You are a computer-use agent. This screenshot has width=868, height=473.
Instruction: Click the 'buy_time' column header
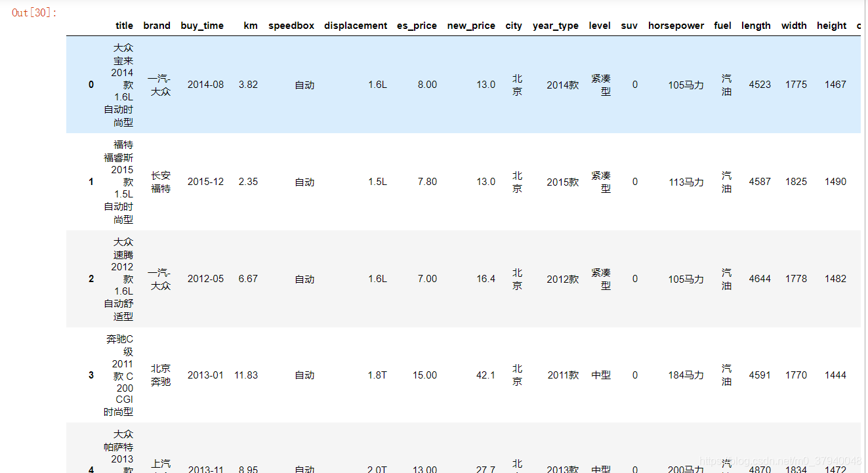202,26
